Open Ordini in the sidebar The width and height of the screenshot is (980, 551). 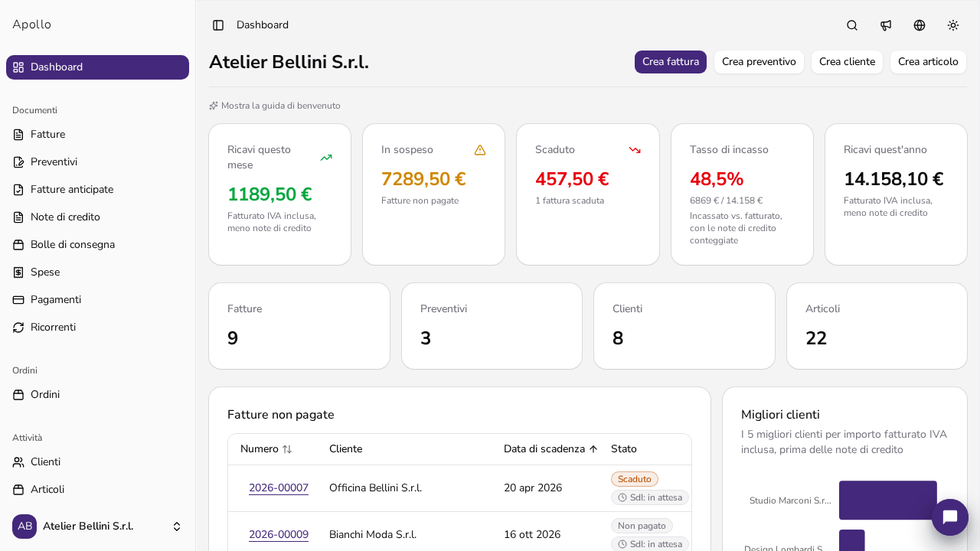tap(97, 395)
